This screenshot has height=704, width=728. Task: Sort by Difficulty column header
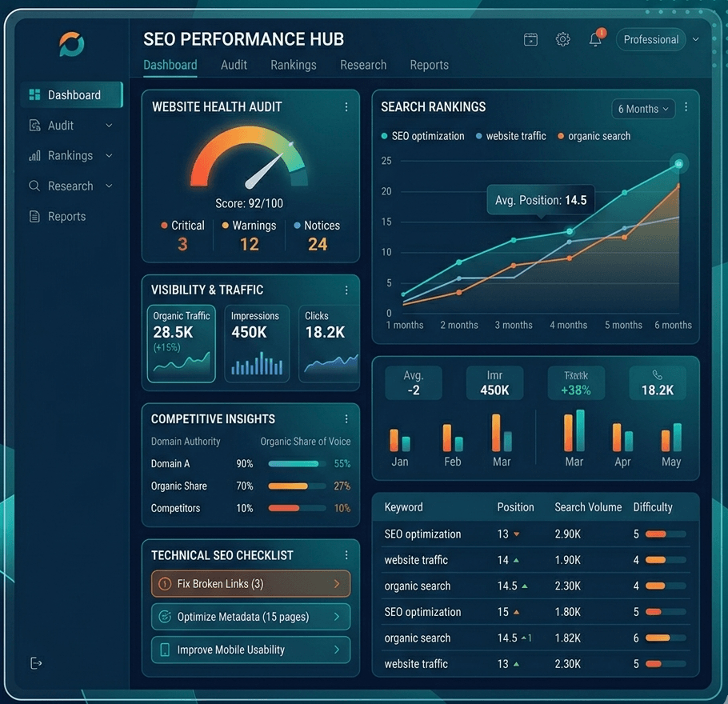[652, 507]
